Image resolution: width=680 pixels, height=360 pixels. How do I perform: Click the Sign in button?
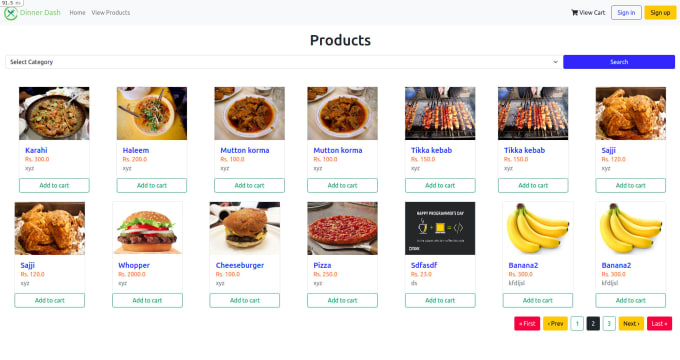(x=626, y=13)
